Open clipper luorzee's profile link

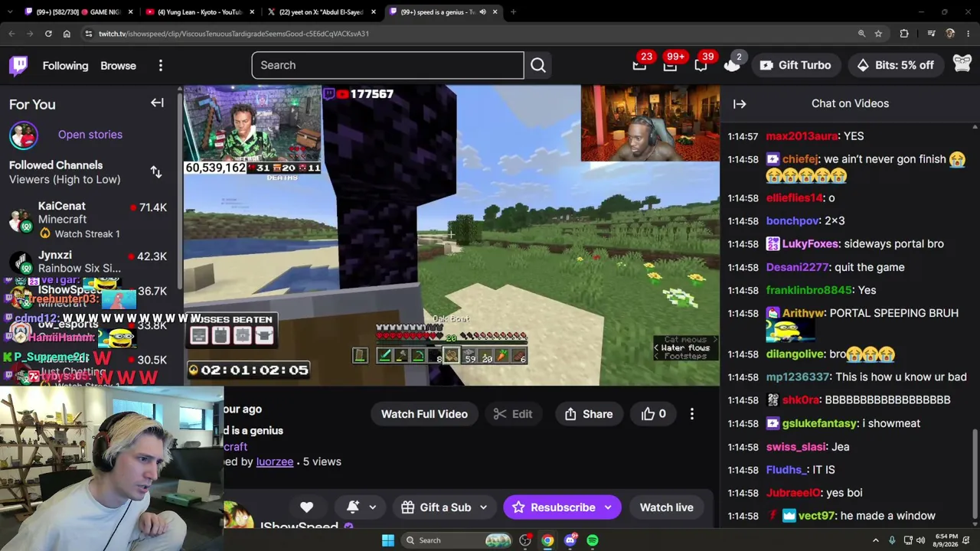275,461
